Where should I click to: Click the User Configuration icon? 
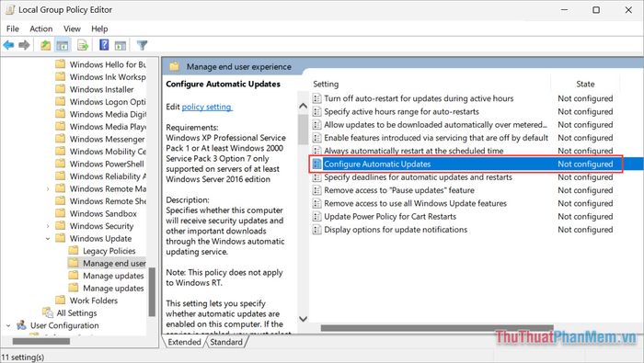click(x=22, y=325)
